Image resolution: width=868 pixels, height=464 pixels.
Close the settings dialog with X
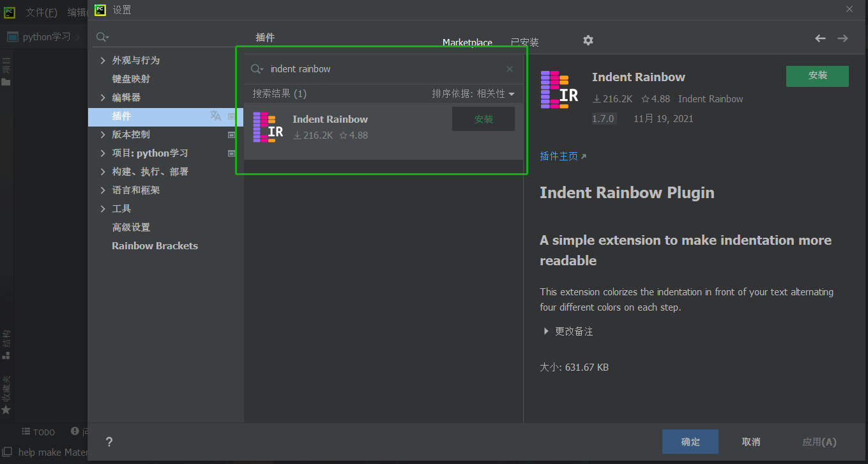pos(849,9)
